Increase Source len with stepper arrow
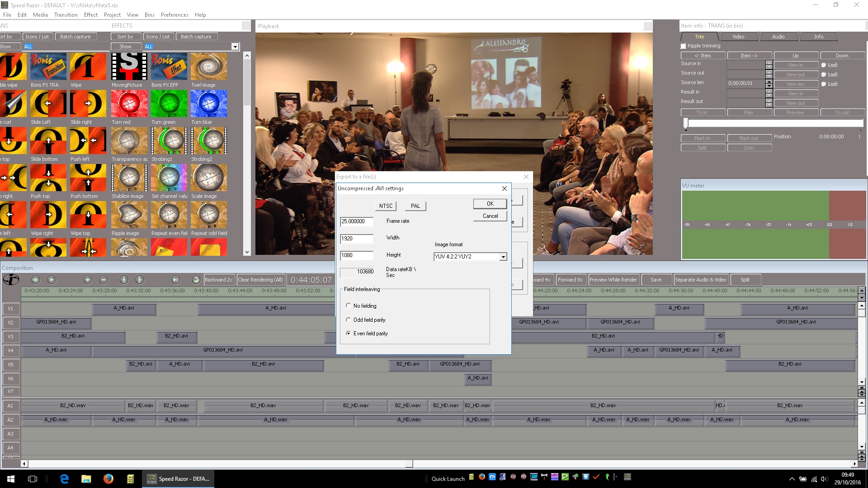Viewport: 868px width, 488px height. 769,81
